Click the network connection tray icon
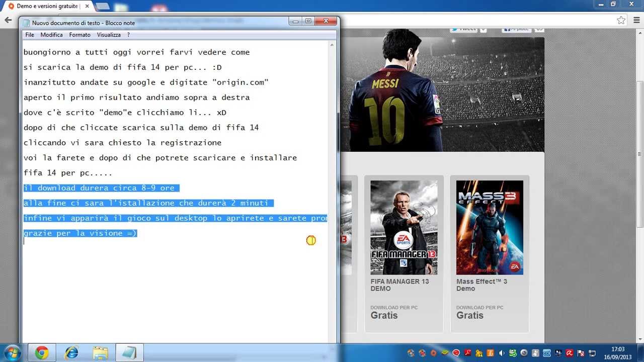The width and height of the screenshot is (644, 362). 592,353
